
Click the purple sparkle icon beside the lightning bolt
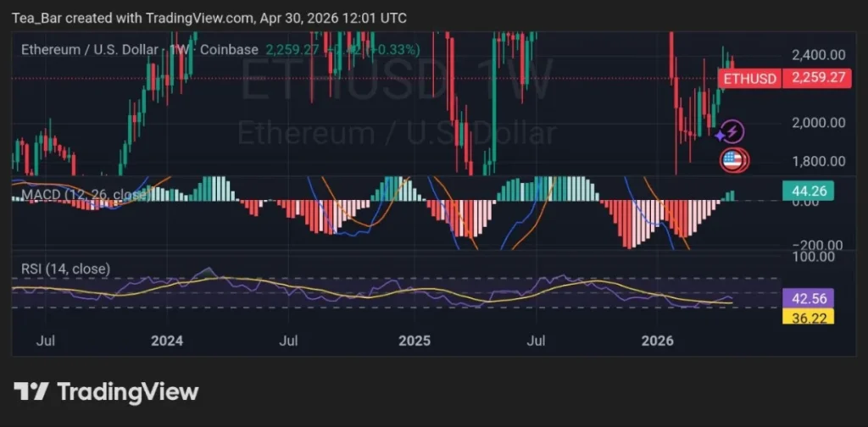coord(720,135)
